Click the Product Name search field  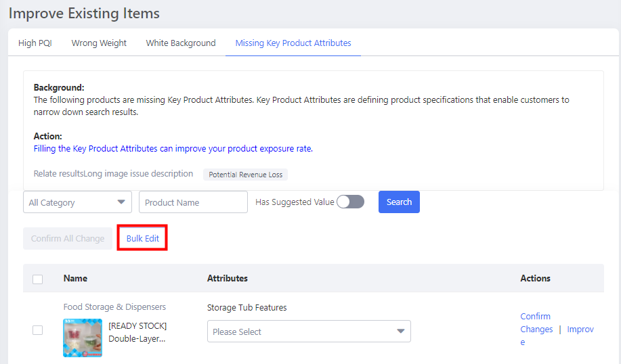[x=193, y=202]
